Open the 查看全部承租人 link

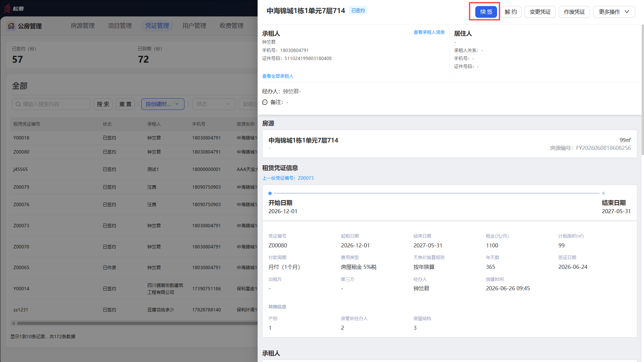(278, 76)
